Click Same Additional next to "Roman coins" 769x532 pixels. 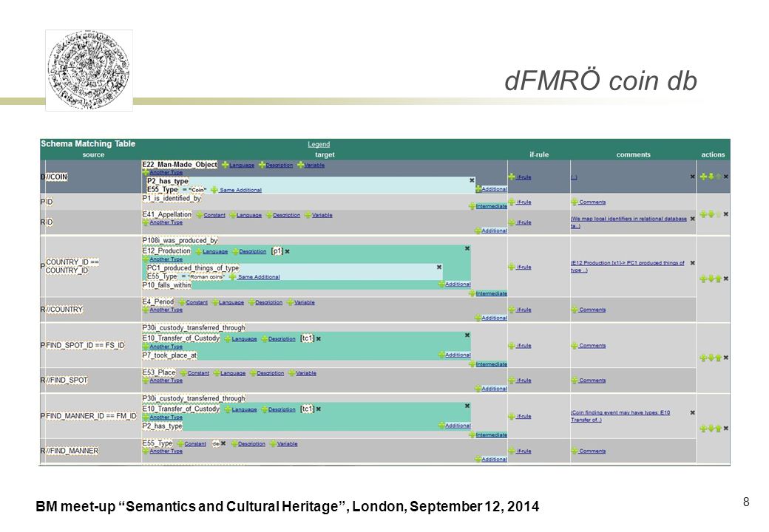tap(254, 277)
